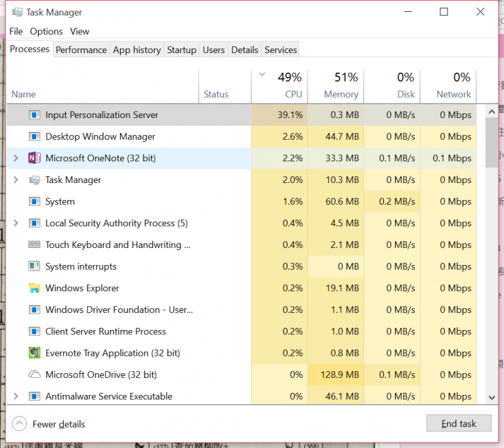
Task: Click the Windows Driver Foundation process icon
Action: pos(34,310)
